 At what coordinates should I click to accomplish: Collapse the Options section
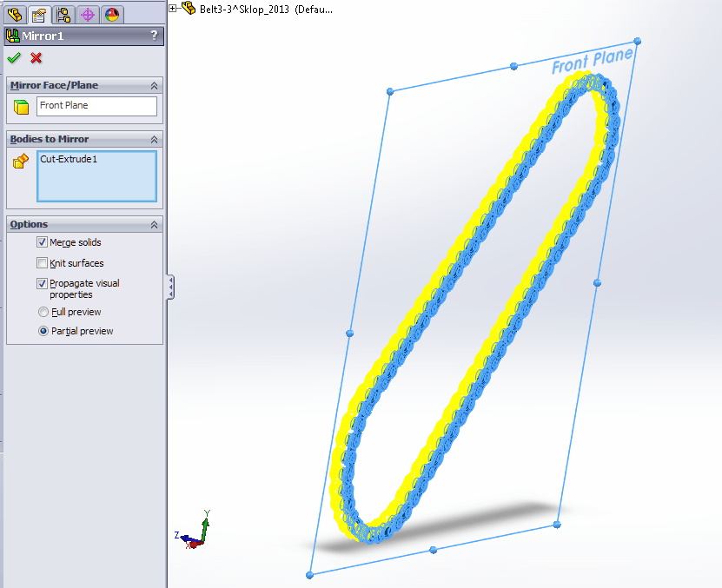[x=154, y=224]
